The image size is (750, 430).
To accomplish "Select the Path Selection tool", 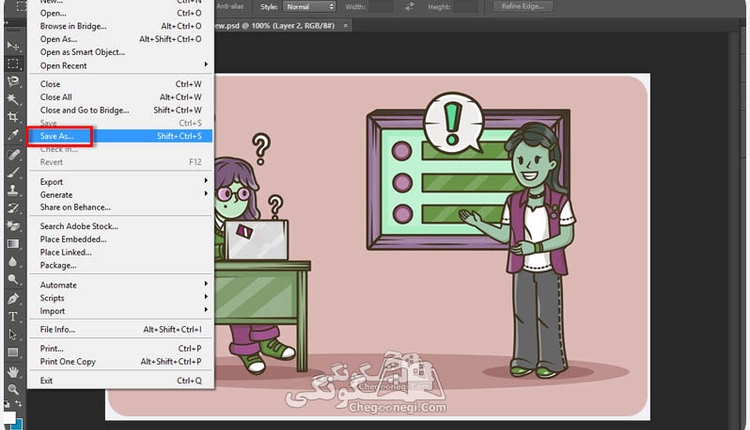I will point(13,335).
